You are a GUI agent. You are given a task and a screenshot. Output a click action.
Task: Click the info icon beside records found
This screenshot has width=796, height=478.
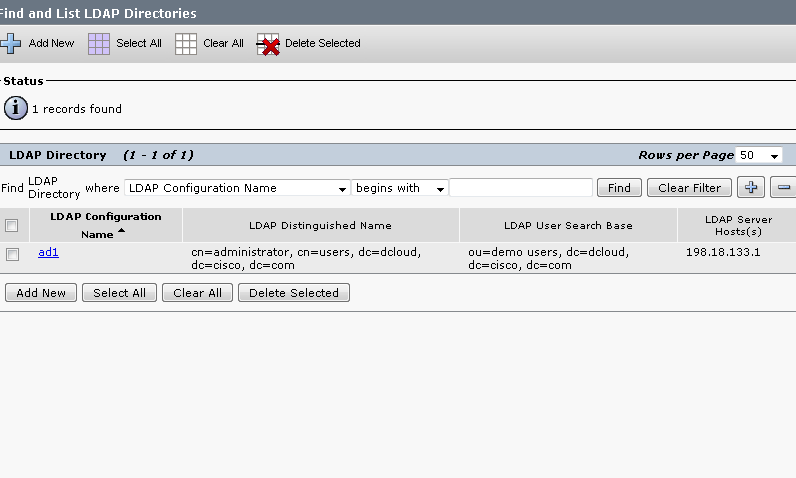[16, 108]
